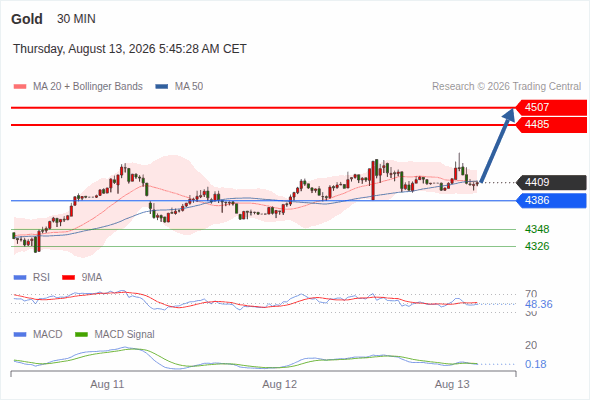590x400 pixels.
Task: Click the Gold chart title
Action: coord(27,19)
